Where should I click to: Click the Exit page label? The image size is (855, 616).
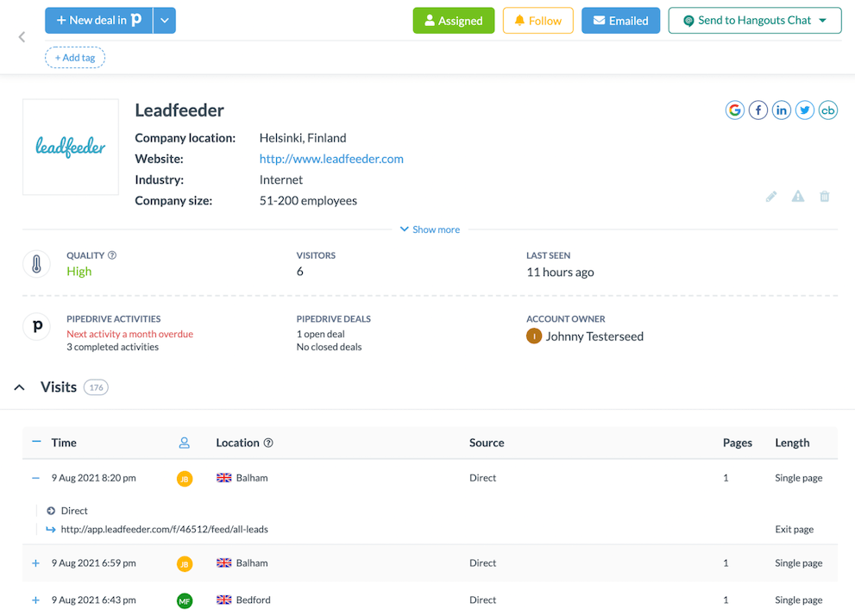click(x=794, y=530)
